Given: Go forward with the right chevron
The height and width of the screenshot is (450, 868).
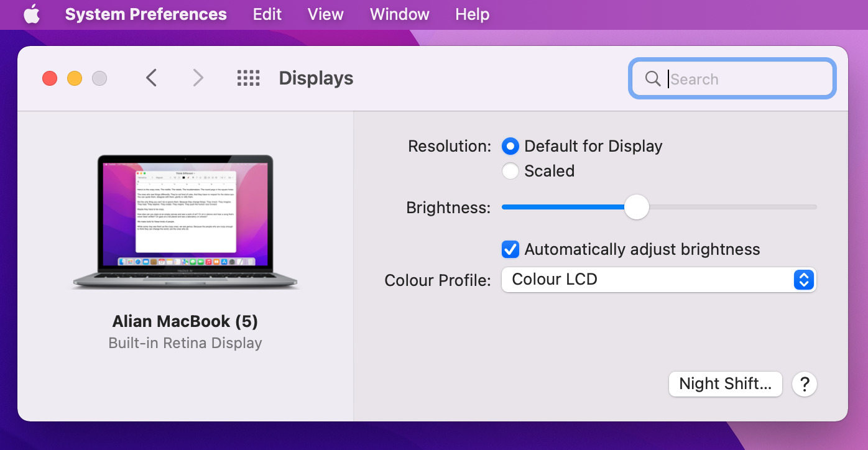Looking at the screenshot, I should point(198,78).
